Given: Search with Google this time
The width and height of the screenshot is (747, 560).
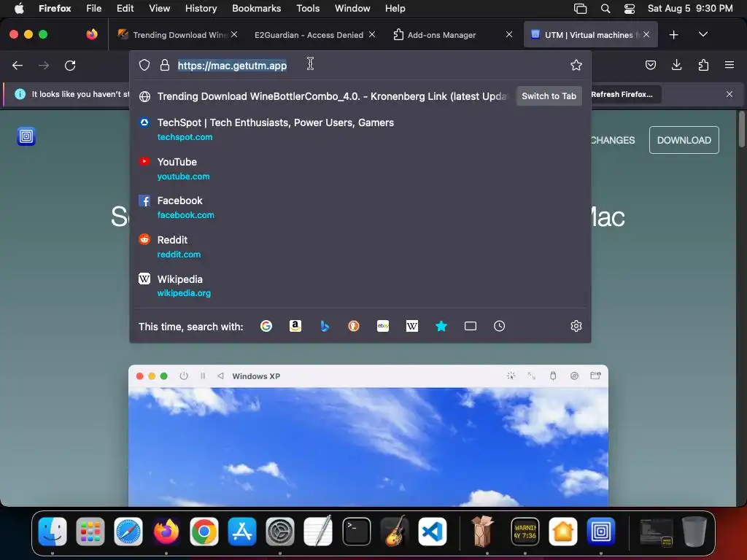Looking at the screenshot, I should pos(266,326).
